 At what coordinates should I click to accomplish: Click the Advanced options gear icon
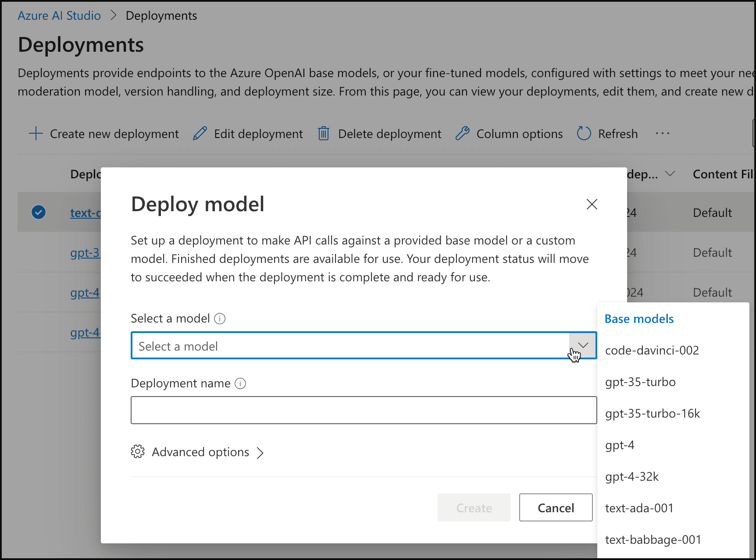click(x=138, y=452)
